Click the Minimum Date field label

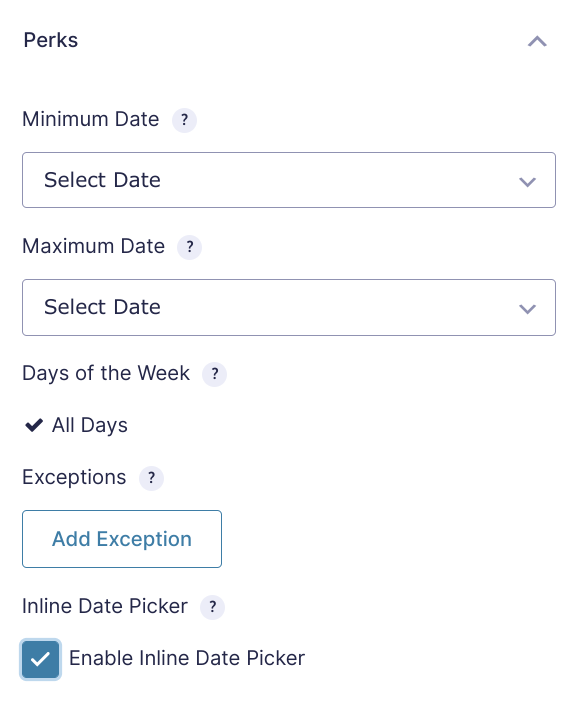click(91, 119)
